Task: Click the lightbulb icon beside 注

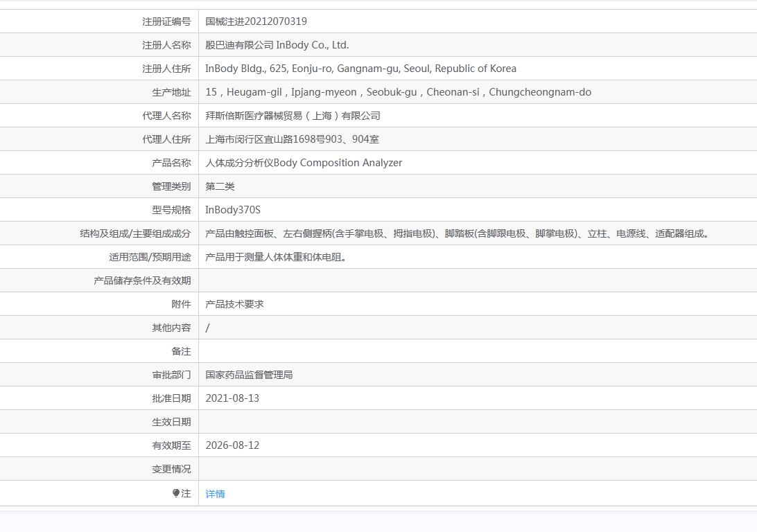Action: (176, 493)
